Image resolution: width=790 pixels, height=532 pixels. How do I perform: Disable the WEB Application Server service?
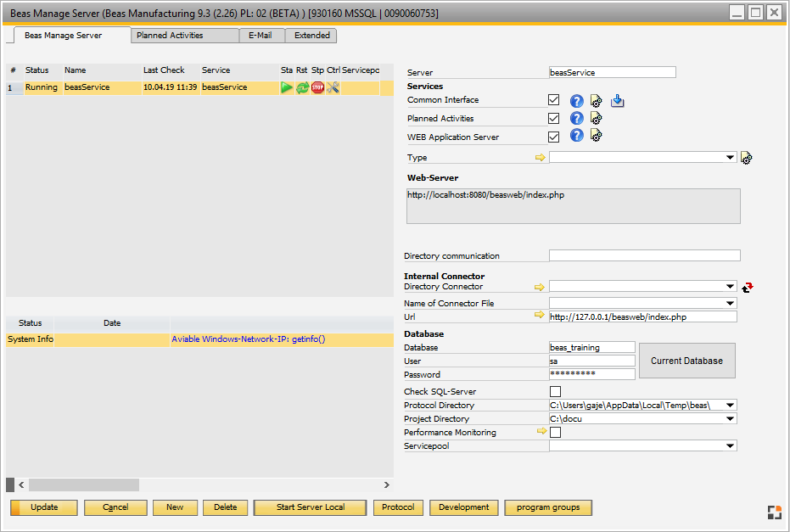click(553, 136)
